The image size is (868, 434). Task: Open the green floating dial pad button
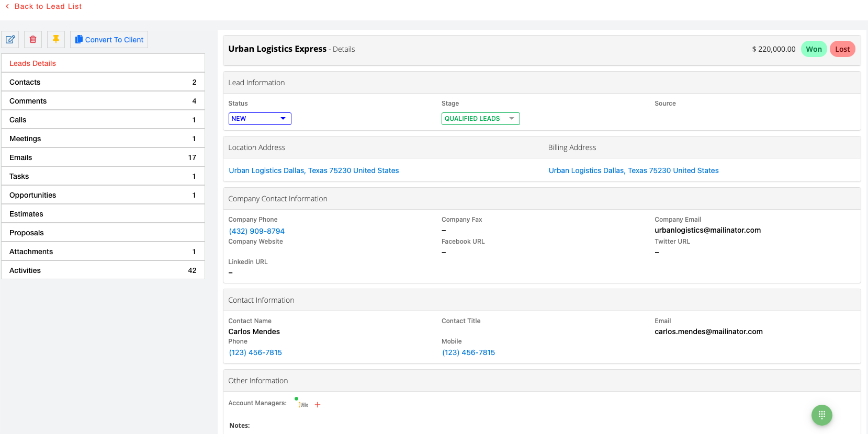[821, 415]
